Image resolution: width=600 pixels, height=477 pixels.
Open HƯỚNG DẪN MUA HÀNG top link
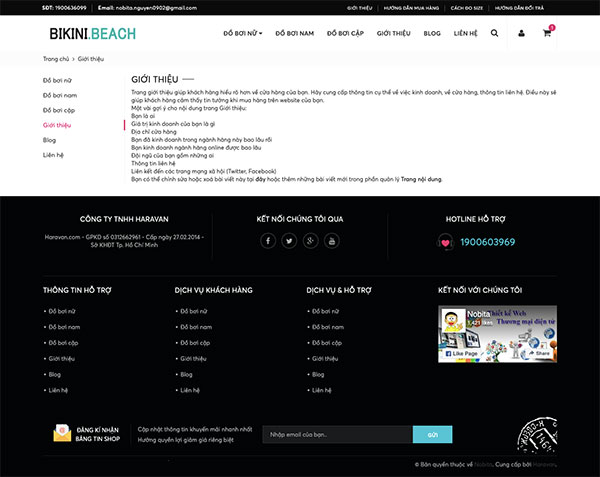click(411, 8)
